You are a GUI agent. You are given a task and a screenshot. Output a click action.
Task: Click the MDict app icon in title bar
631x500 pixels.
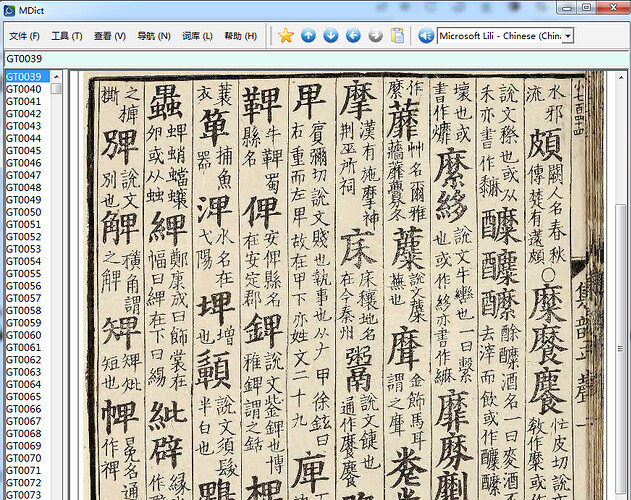pyautogui.click(x=9, y=11)
